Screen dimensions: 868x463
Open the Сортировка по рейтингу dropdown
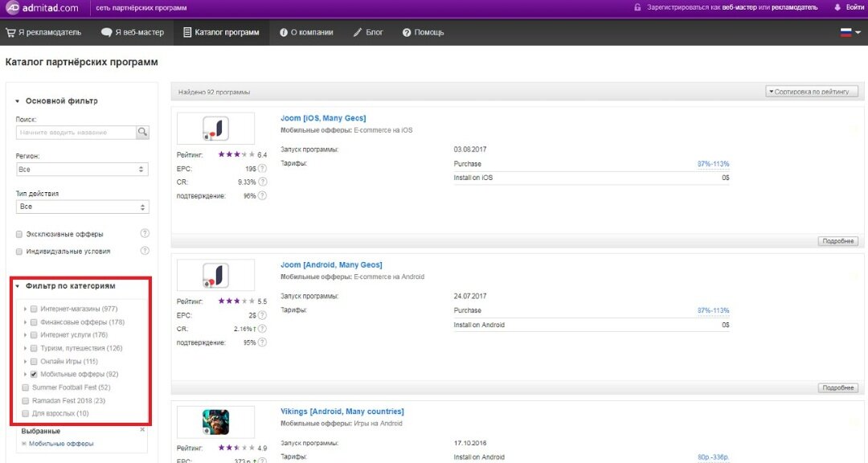[812, 92]
